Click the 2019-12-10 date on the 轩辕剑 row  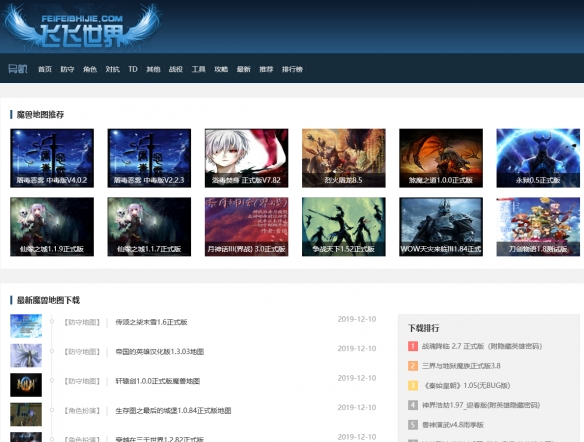[x=357, y=378]
